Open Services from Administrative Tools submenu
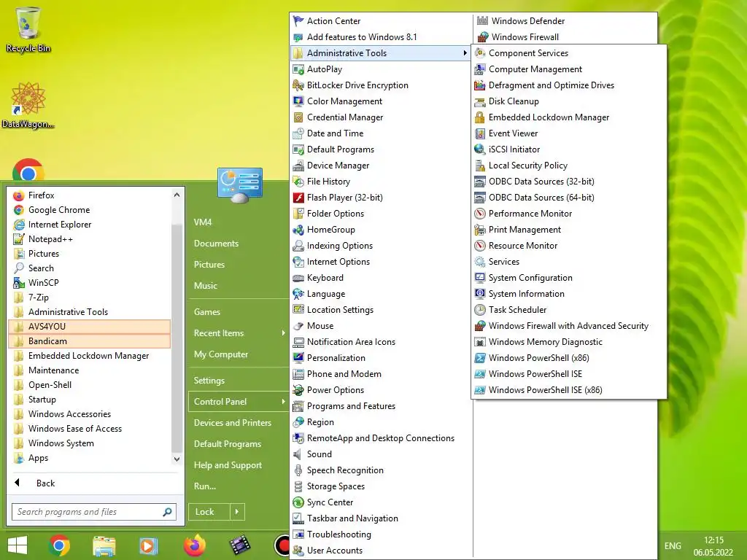 click(x=569, y=262)
